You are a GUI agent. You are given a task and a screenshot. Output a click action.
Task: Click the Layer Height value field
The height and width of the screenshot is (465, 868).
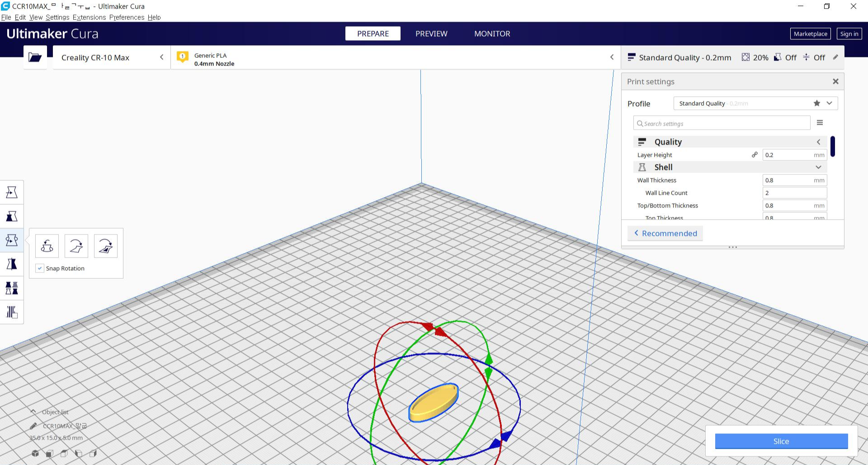pos(795,155)
